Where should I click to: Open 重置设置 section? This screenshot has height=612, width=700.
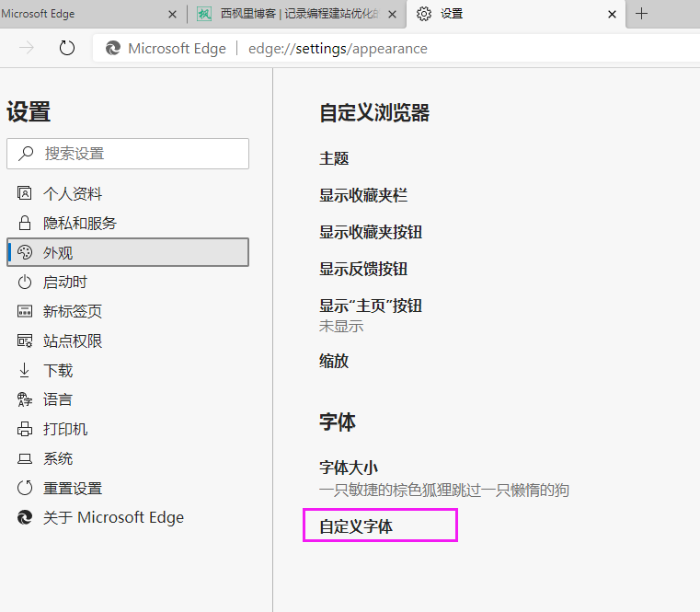(128, 488)
